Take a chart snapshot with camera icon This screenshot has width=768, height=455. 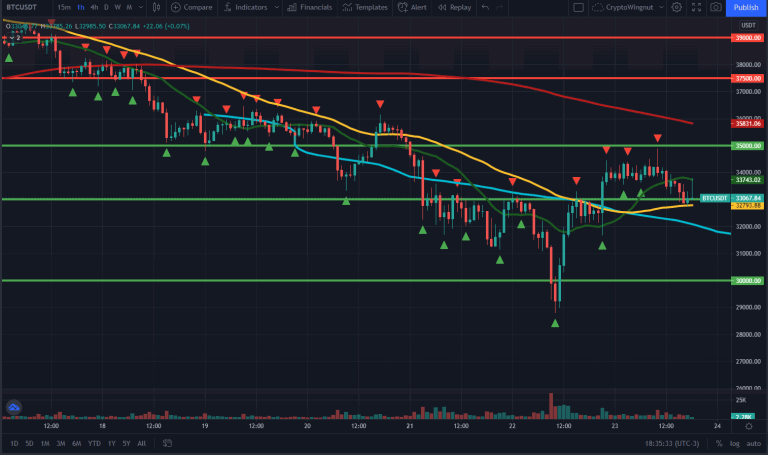(716, 7)
